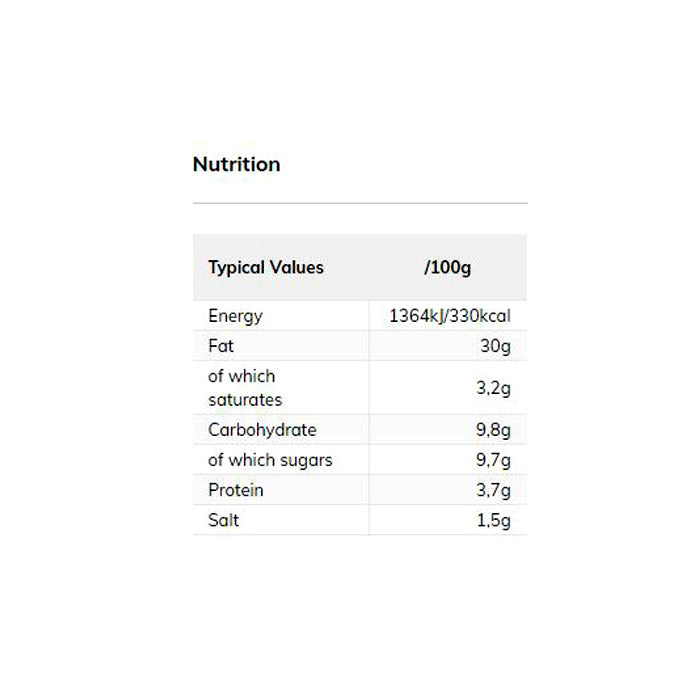
Task: Click the Protein row label
Action: (x=236, y=490)
